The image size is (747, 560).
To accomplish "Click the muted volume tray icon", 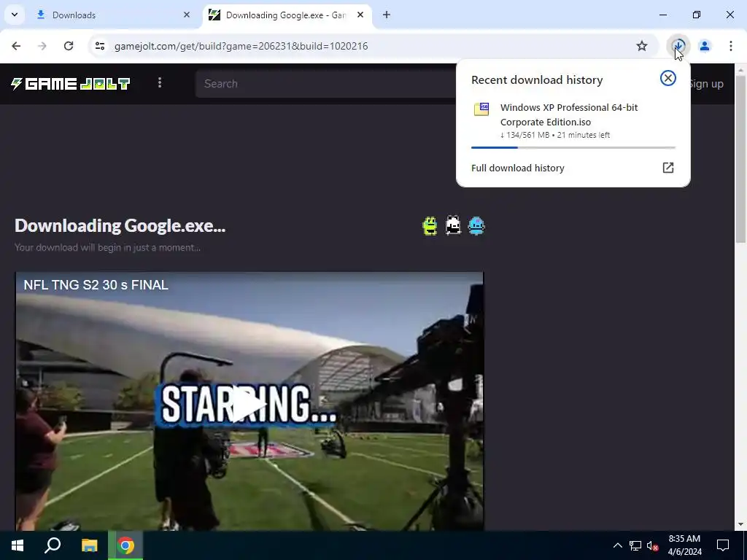I will 653,545.
